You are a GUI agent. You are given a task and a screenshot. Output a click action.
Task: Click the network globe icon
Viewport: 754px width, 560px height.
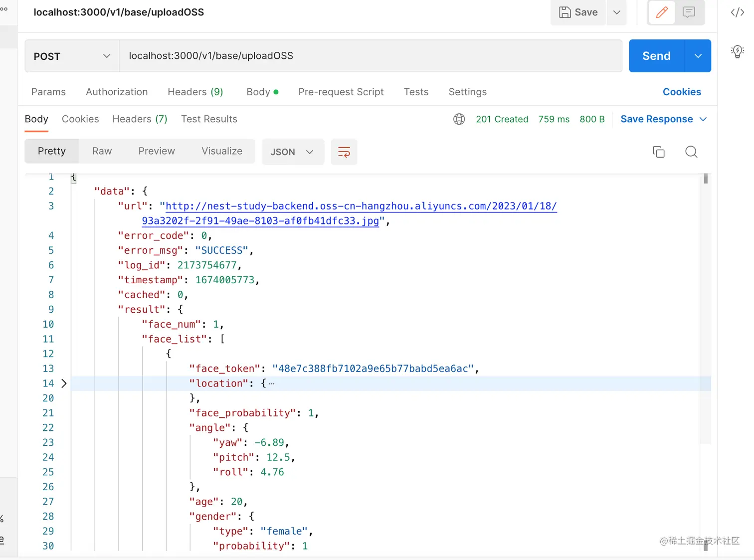[x=459, y=119]
